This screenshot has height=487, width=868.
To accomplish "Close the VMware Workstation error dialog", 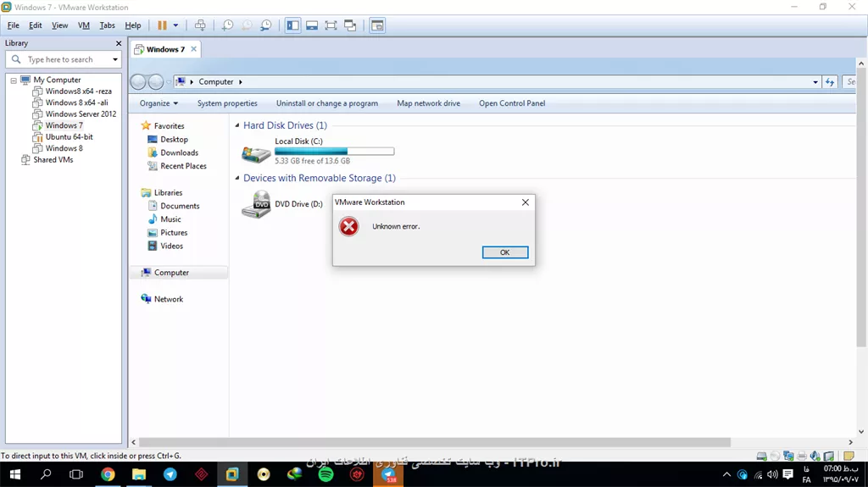I will (x=526, y=202).
